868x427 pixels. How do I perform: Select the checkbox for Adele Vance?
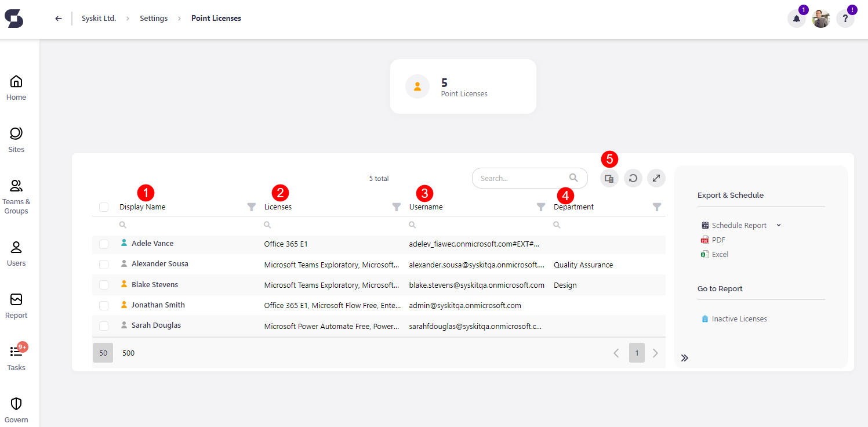point(104,244)
